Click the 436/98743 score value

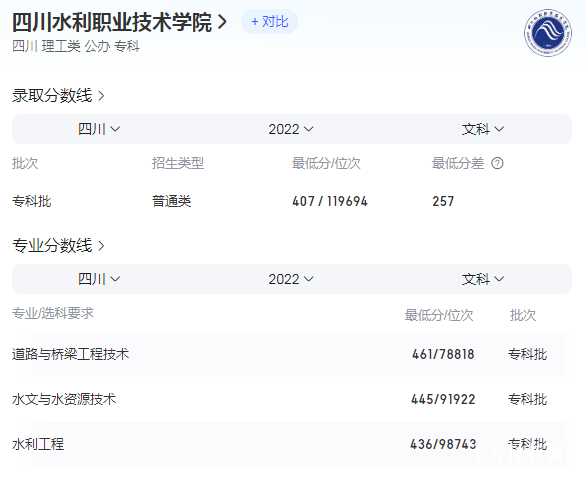(x=443, y=444)
